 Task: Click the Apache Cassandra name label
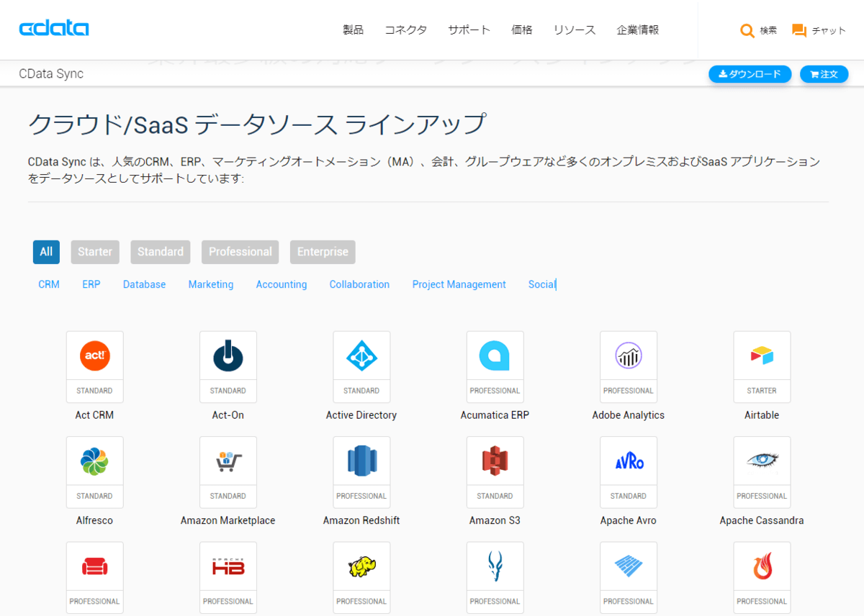[762, 520]
